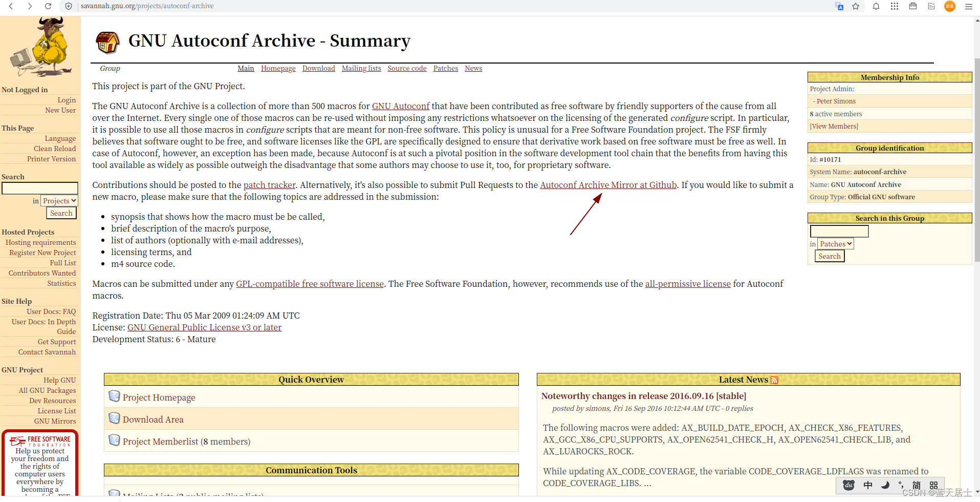Click the icon beside Project Homepage
Viewport: 980px width, 502px height.
[x=114, y=396]
